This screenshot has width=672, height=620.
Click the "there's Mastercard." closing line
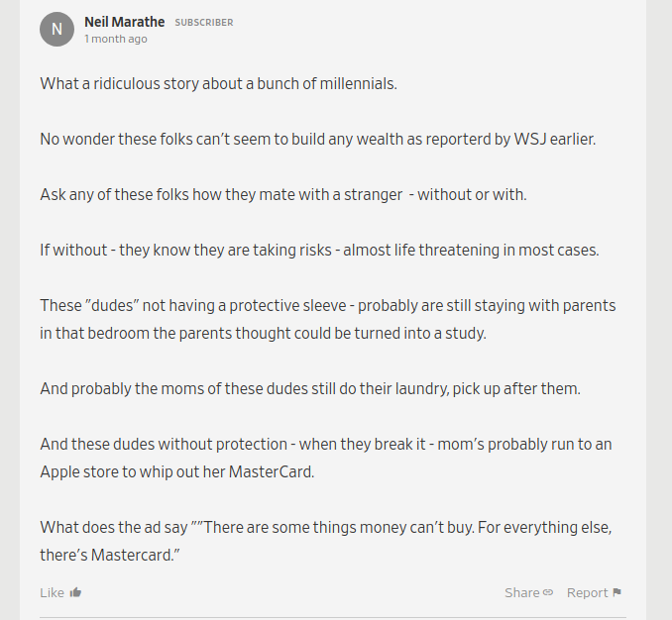(x=110, y=556)
